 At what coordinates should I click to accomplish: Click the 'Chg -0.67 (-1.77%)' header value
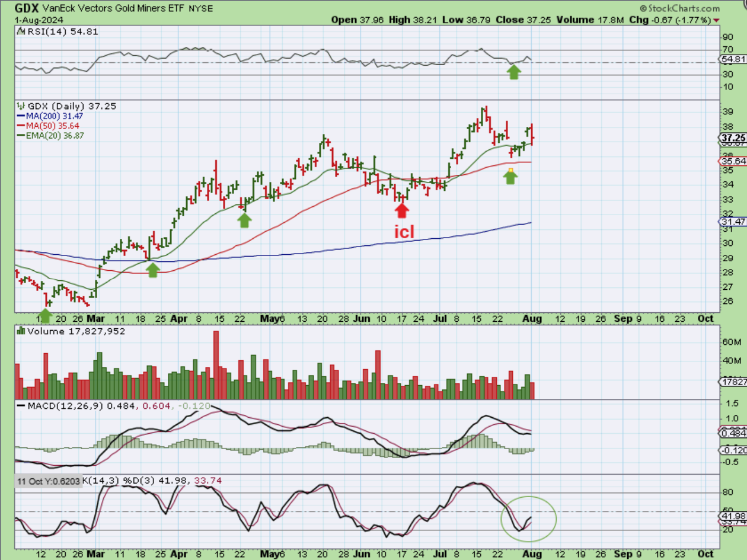click(670, 20)
